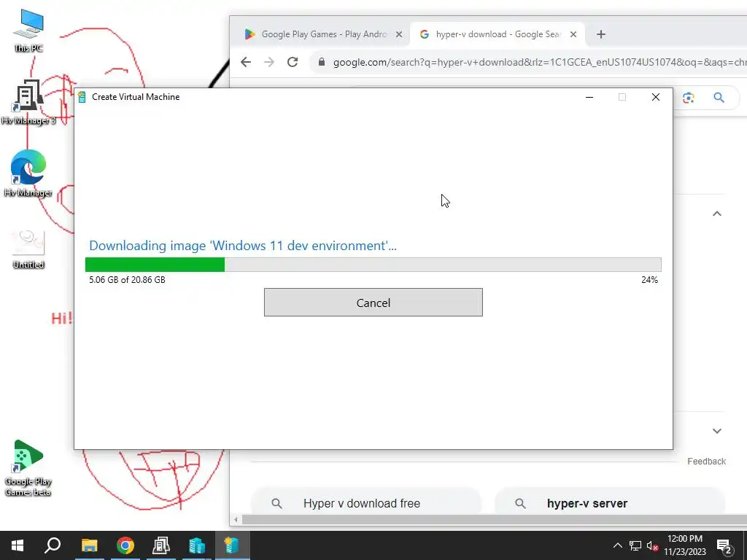
Task: Click the blue Google search magnifier
Action: coord(719,98)
